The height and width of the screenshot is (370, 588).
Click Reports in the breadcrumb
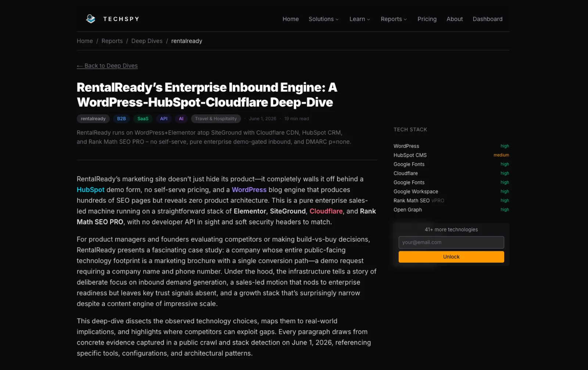click(112, 41)
